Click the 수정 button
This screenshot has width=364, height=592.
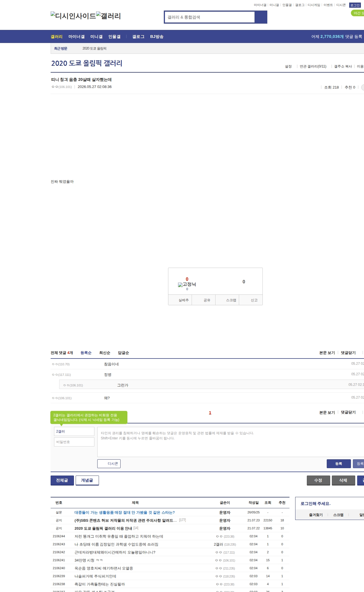pyautogui.click(x=318, y=480)
